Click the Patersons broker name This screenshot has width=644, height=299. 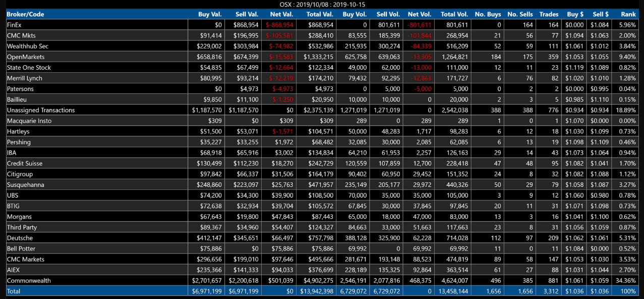[20, 89]
